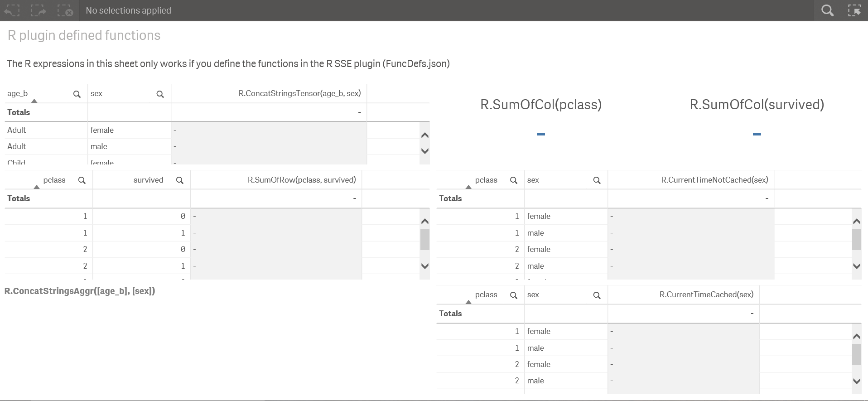The height and width of the screenshot is (401, 868).
Task: Click the step back selection icon
Action: pyautogui.click(x=12, y=10)
